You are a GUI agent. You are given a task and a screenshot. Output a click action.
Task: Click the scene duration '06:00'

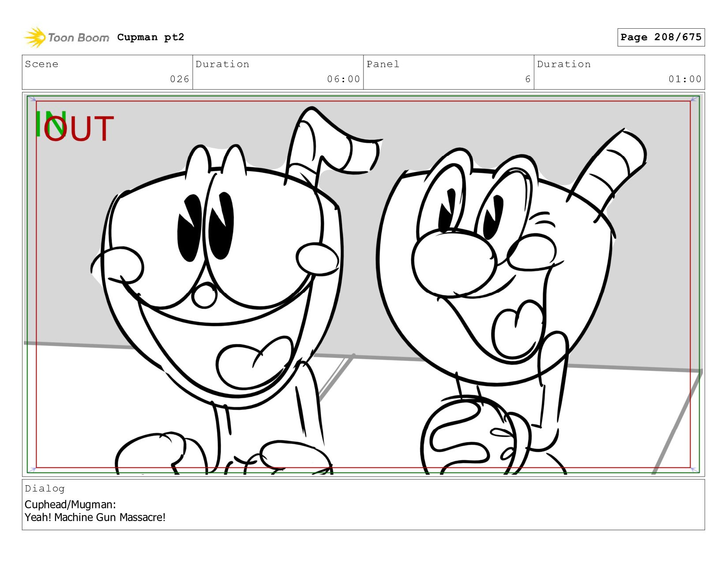click(x=344, y=79)
